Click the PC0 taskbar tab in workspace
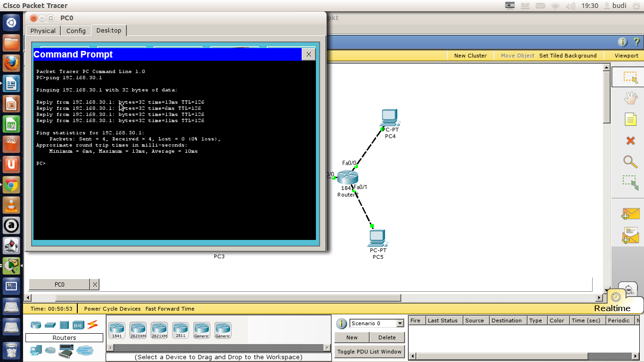 tap(59, 284)
